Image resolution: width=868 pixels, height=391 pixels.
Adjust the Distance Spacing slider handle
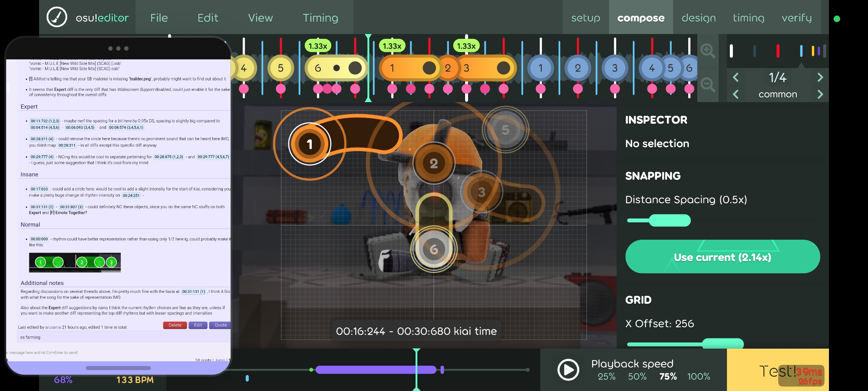coord(669,220)
